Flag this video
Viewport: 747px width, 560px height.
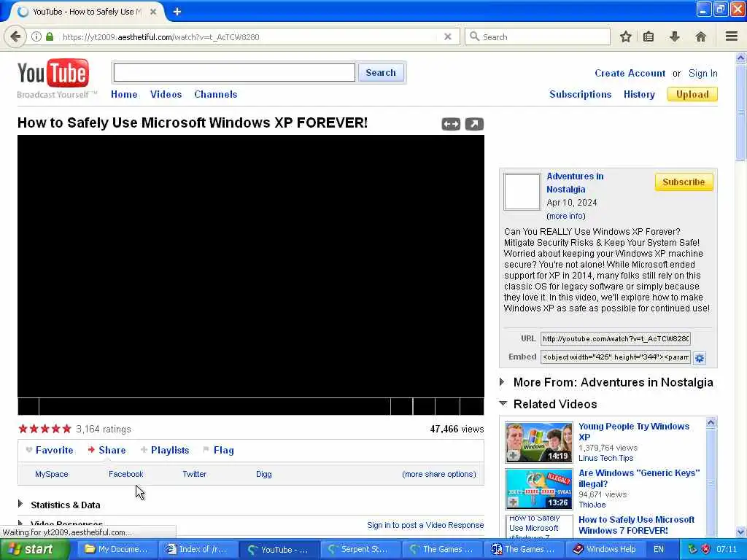point(219,450)
